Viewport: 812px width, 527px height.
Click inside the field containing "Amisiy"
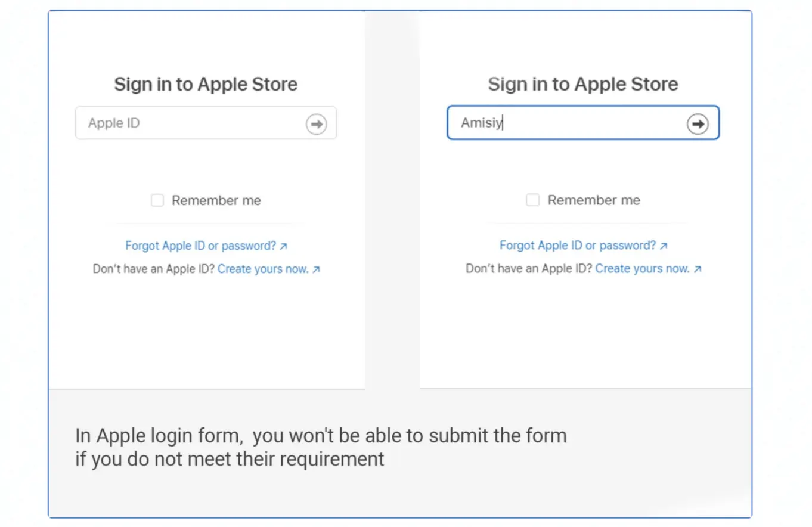pyautogui.click(x=583, y=123)
